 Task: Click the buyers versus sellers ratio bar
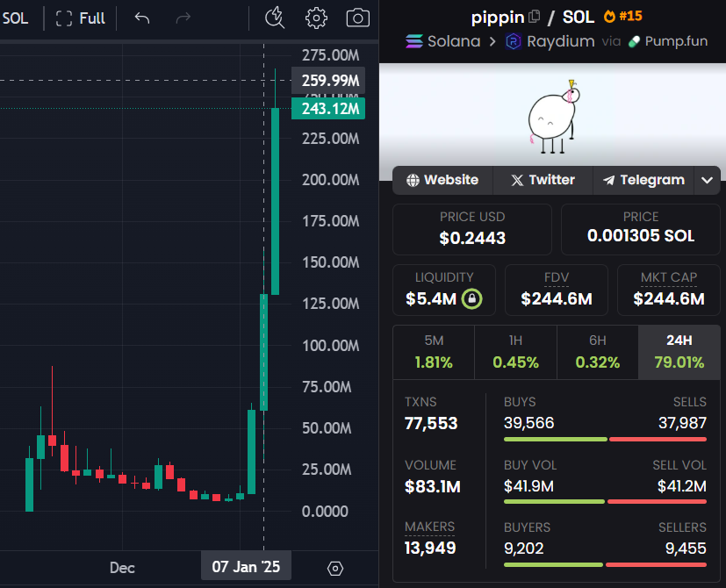click(605, 565)
